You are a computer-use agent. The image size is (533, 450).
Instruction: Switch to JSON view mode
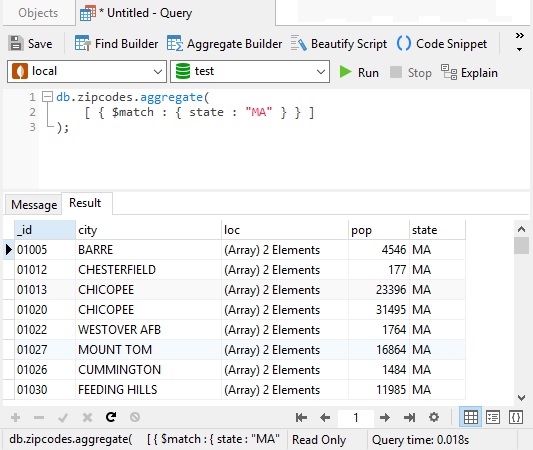click(x=515, y=417)
